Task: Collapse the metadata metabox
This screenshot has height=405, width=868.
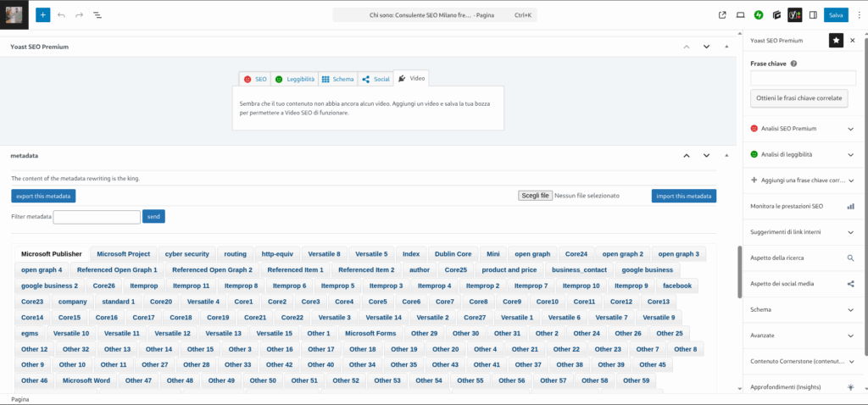Action: [726, 156]
